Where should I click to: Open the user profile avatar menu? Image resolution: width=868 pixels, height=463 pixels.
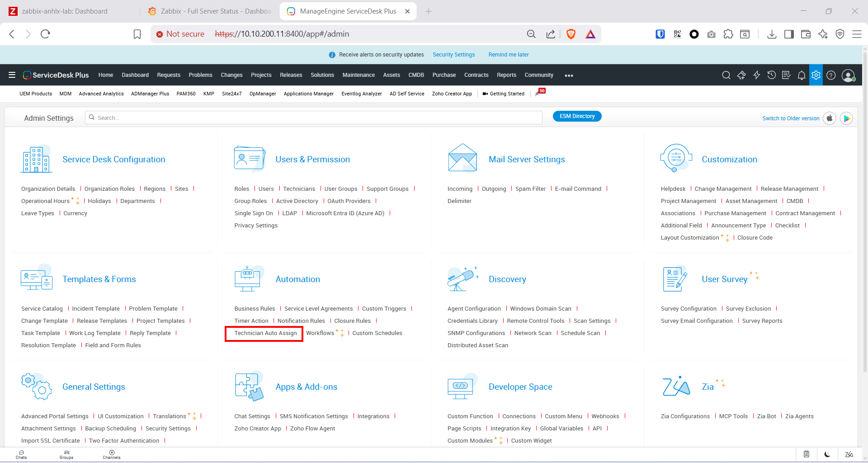click(x=848, y=76)
